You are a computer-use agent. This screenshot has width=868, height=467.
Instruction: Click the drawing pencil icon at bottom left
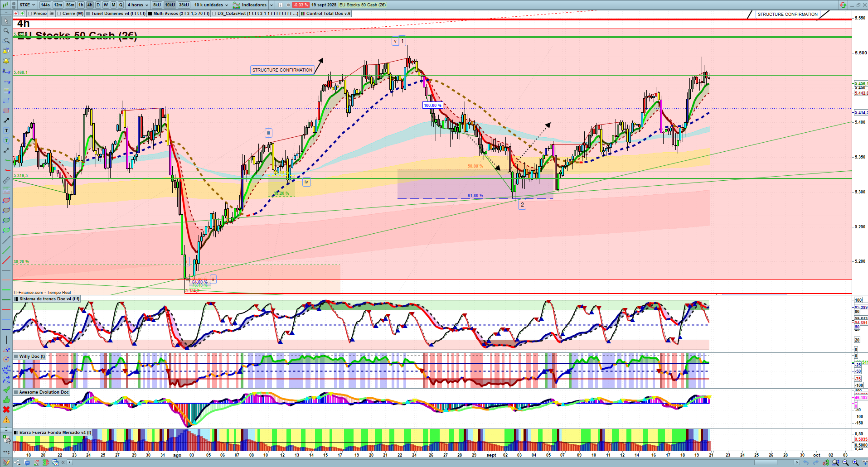[x=6, y=462]
